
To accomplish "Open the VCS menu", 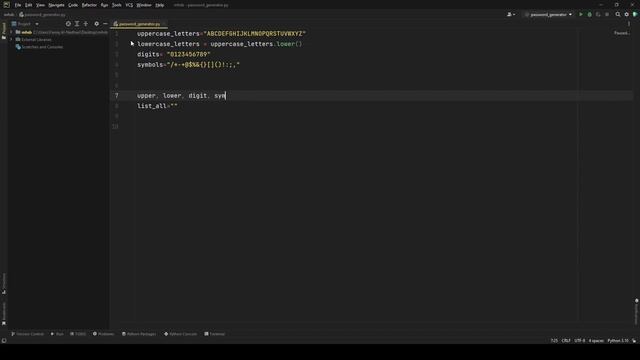I will pyautogui.click(x=129, y=5).
